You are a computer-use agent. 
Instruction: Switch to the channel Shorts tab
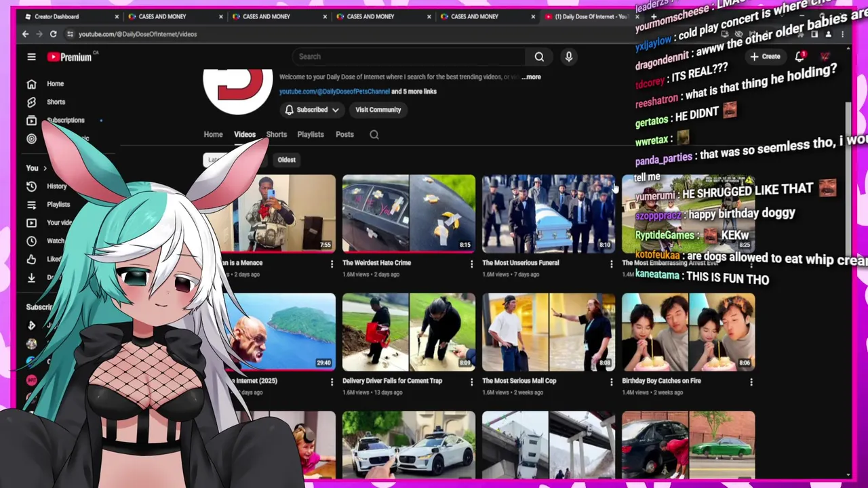(x=277, y=134)
